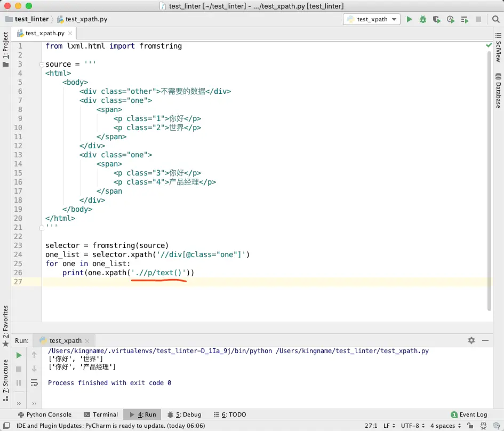
Task: Close the test_xpath Run panel tab
Action: (87, 341)
